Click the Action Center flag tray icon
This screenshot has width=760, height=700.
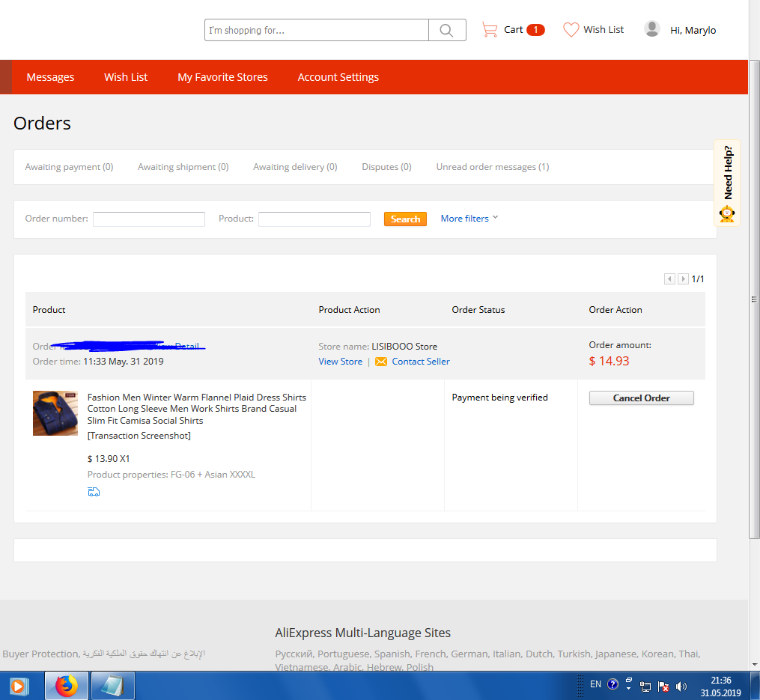click(x=663, y=686)
